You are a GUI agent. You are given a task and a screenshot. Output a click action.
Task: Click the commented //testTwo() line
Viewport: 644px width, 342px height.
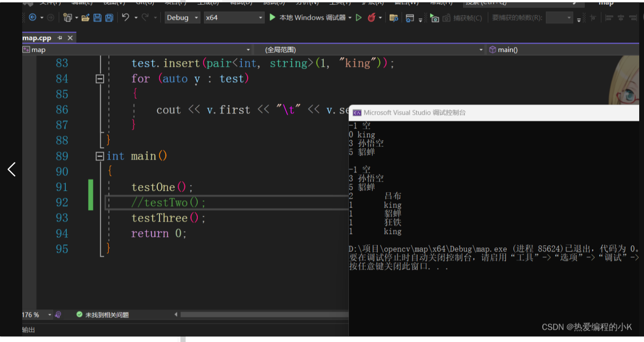[x=168, y=203]
